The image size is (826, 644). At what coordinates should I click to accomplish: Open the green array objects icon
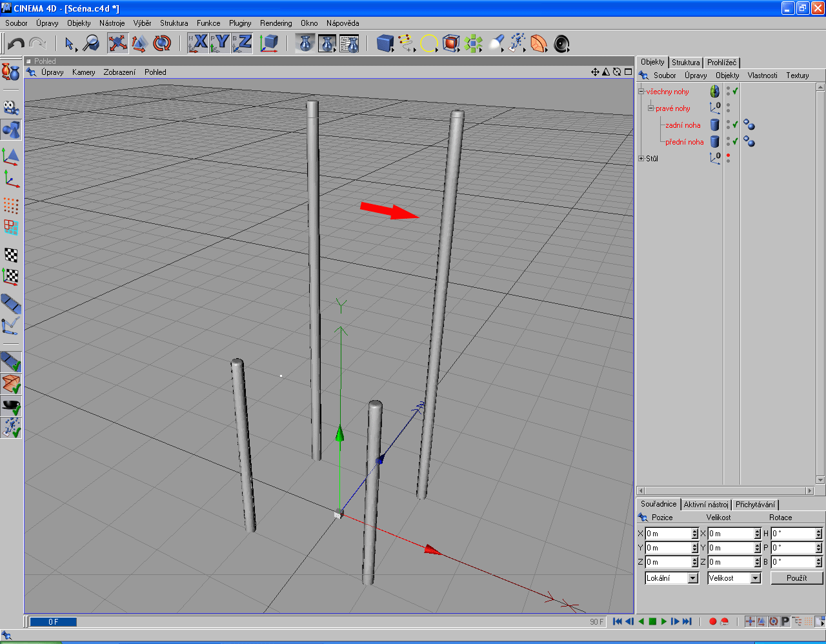(473, 43)
